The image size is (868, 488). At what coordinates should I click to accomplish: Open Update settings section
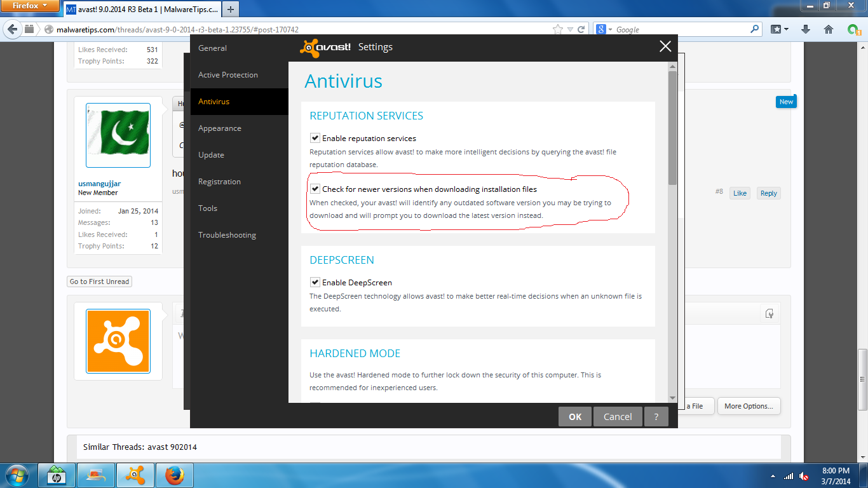pyautogui.click(x=240, y=155)
